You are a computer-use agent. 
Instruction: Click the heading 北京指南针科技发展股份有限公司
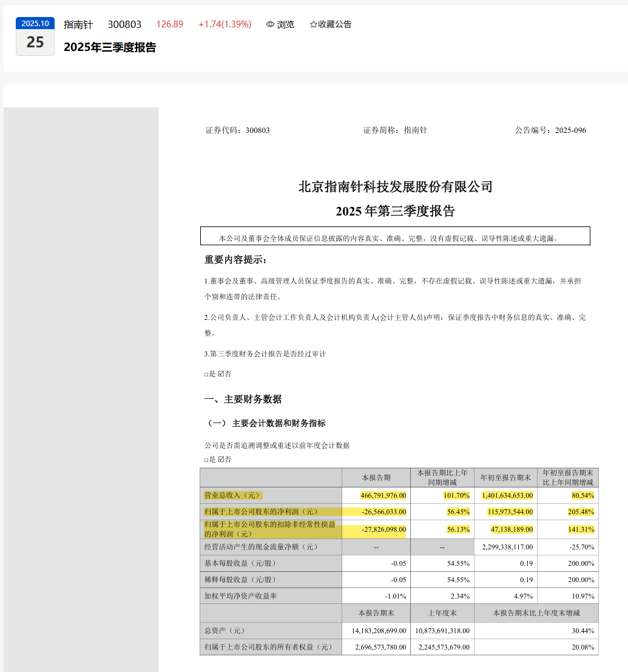pos(396,187)
